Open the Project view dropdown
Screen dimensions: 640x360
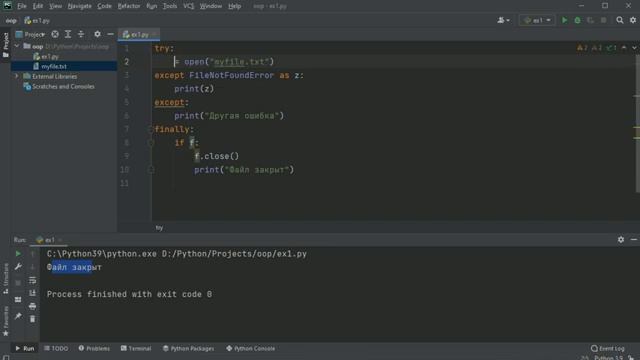click(x=31, y=34)
